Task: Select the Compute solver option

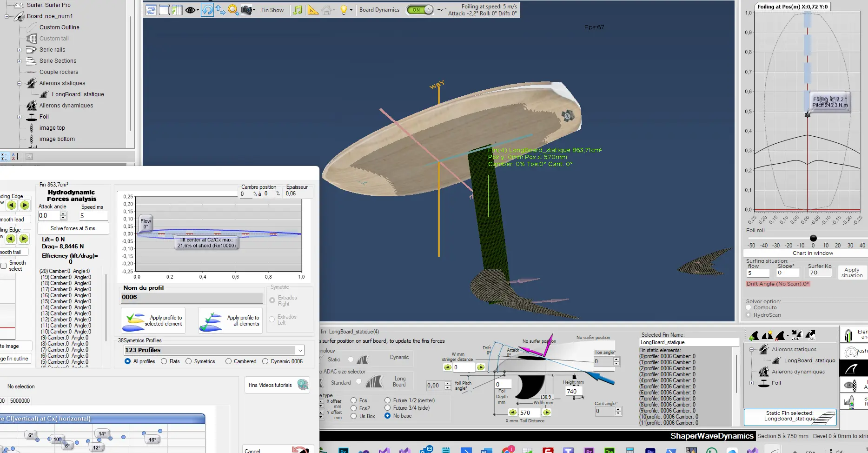Action: click(x=749, y=308)
